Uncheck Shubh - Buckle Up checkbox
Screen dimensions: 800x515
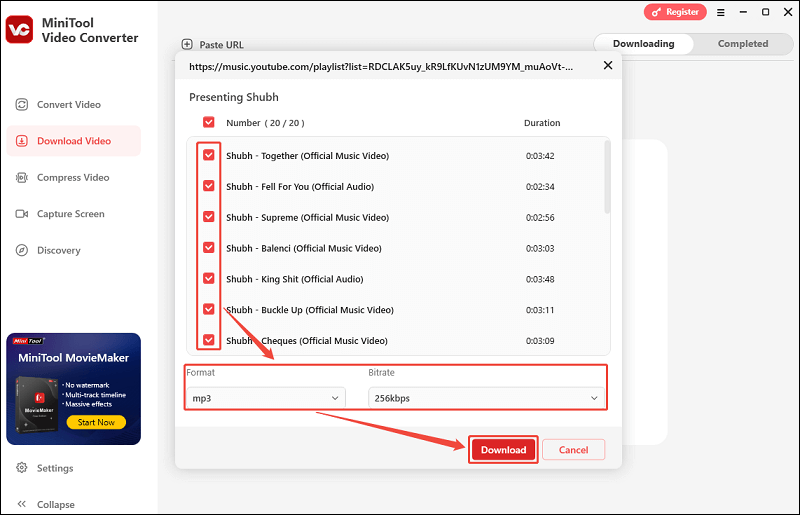click(209, 309)
